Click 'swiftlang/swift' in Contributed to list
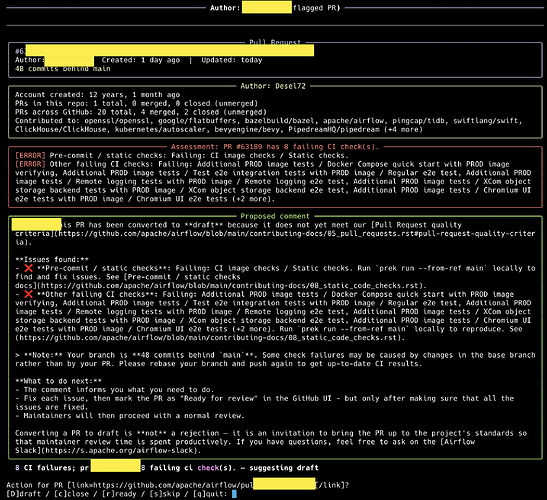This screenshot has width=547, height=500. point(486,121)
